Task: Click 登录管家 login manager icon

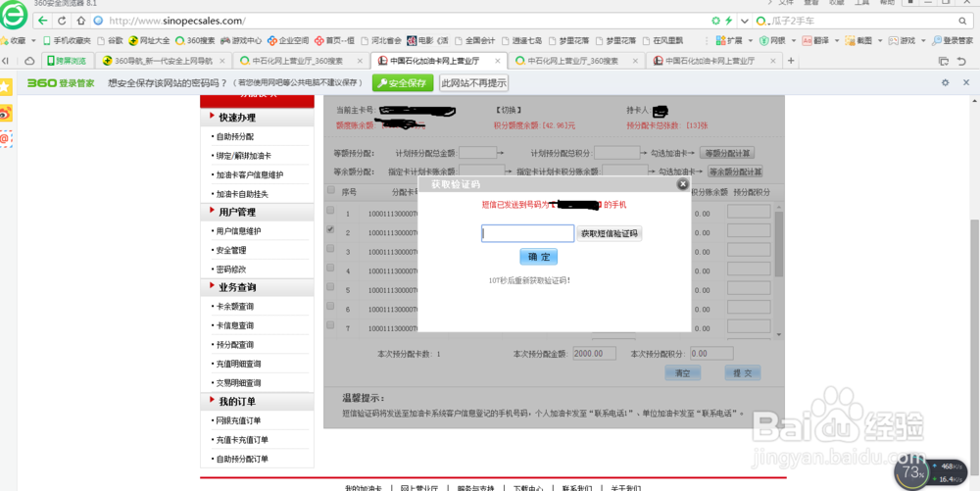Action: (x=936, y=40)
